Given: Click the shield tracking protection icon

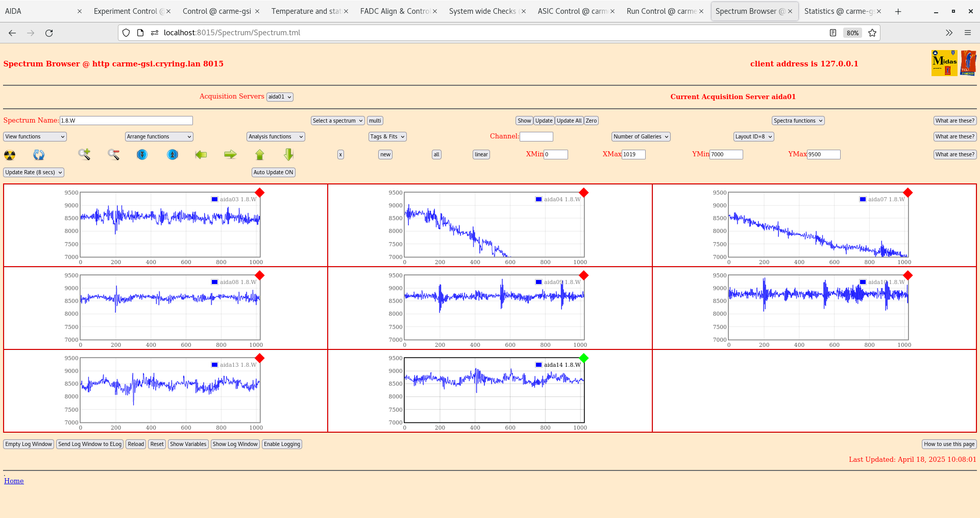Looking at the screenshot, I should 126,33.
